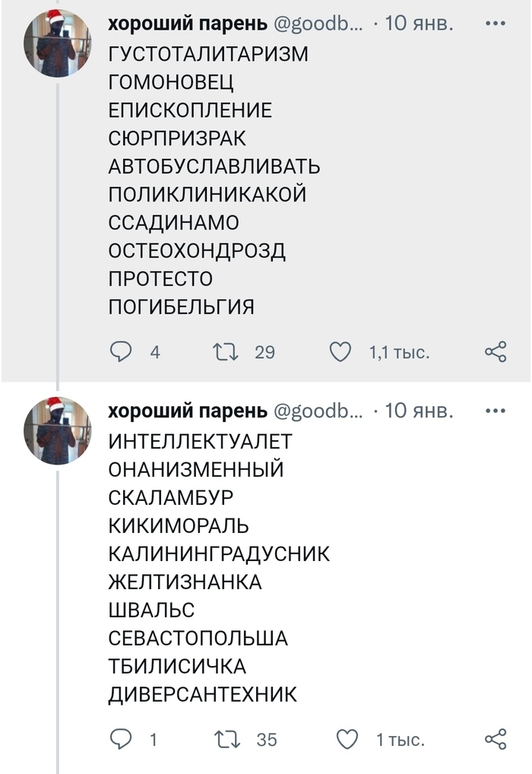532x774 pixels.
Task: Share the tweet ending with ДИВЕРСАНТЕХНИК
Action: [496, 739]
